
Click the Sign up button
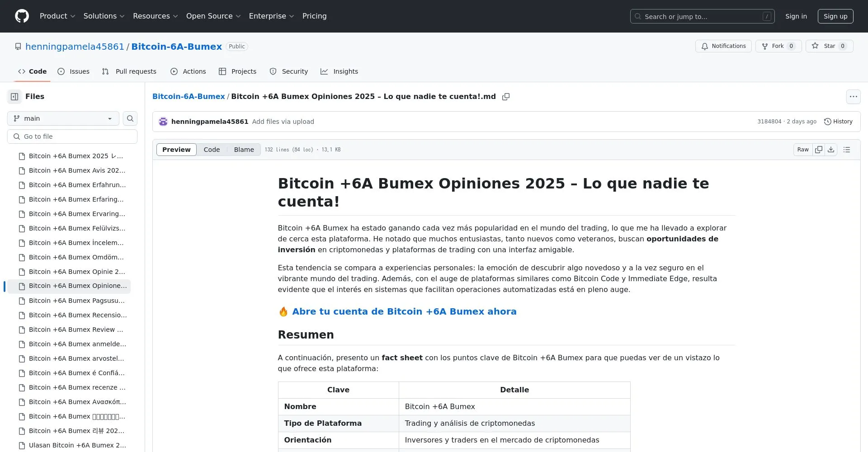point(835,16)
